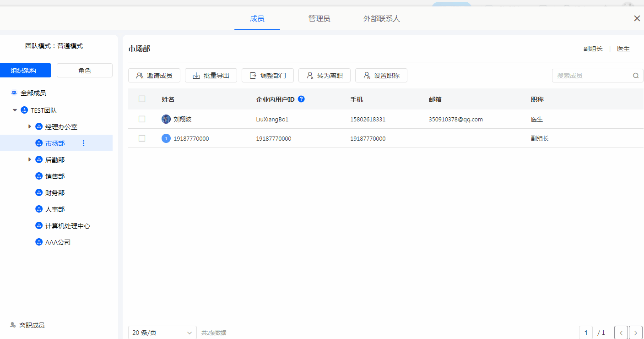Click 刘翔波's avatar picture
The image size is (644, 339).
tap(166, 119)
